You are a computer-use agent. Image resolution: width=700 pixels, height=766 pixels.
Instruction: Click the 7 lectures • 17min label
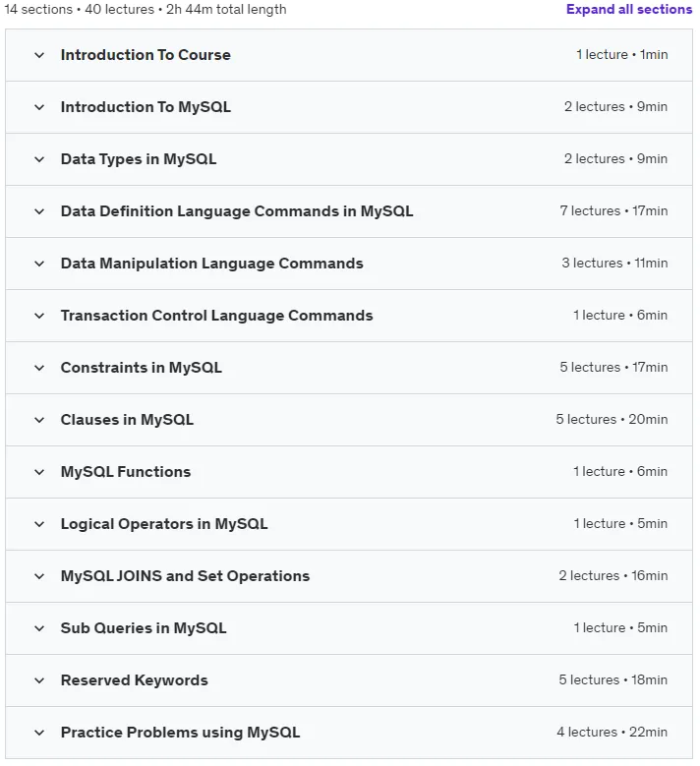coord(613,211)
